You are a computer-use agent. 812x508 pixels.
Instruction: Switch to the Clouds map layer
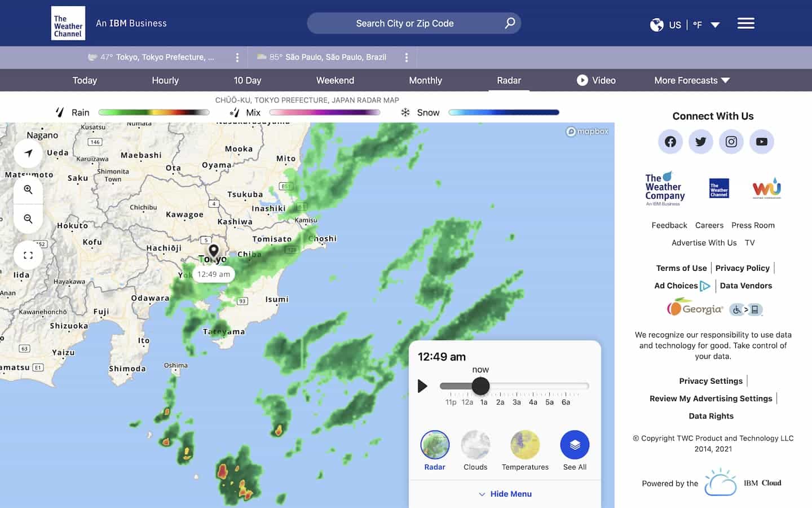click(475, 445)
